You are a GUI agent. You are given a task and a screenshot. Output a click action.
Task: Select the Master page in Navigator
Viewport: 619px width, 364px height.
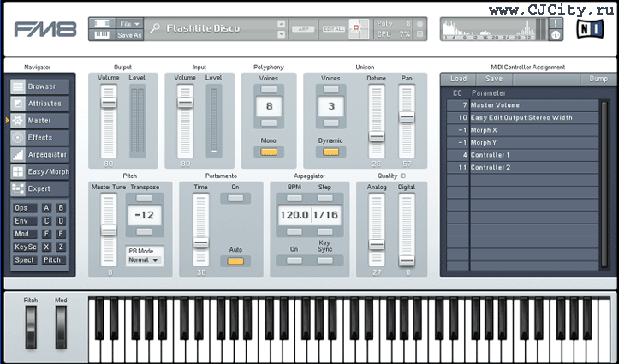coord(39,120)
